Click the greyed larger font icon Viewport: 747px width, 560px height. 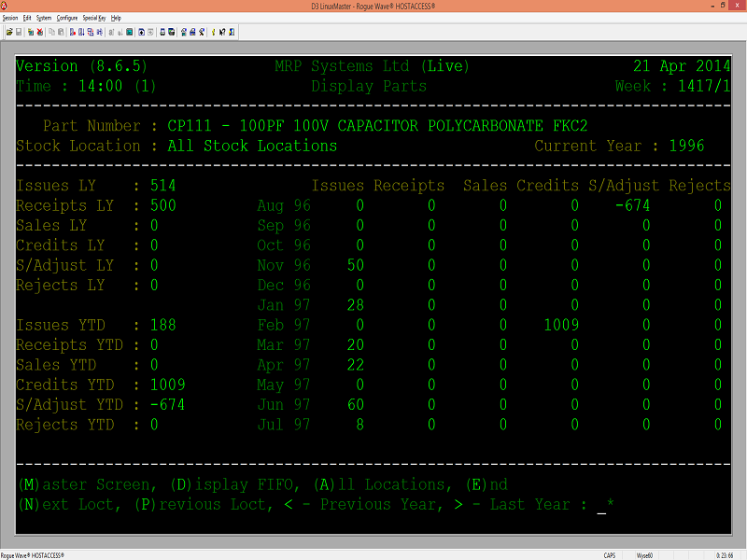tap(111, 32)
